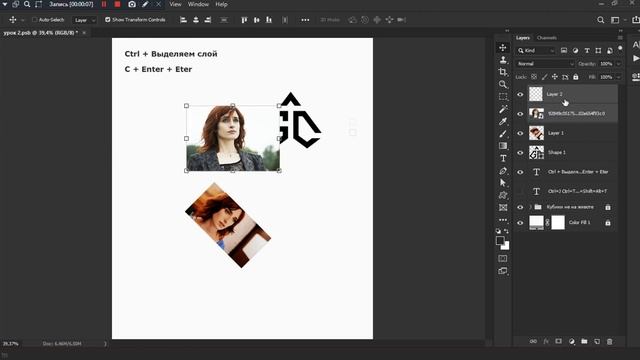This screenshot has width=640, height=360.
Task: Select the Move tool in the tools panel
Action: point(503,48)
